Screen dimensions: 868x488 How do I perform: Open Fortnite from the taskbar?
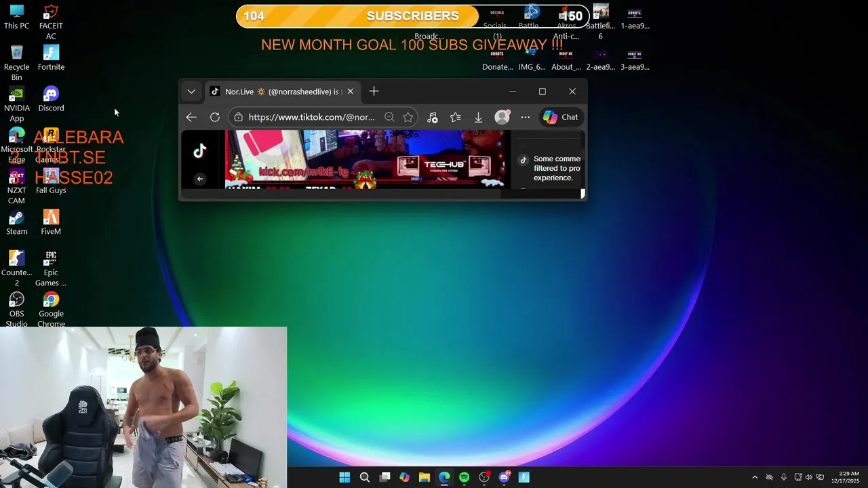coord(524,477)
